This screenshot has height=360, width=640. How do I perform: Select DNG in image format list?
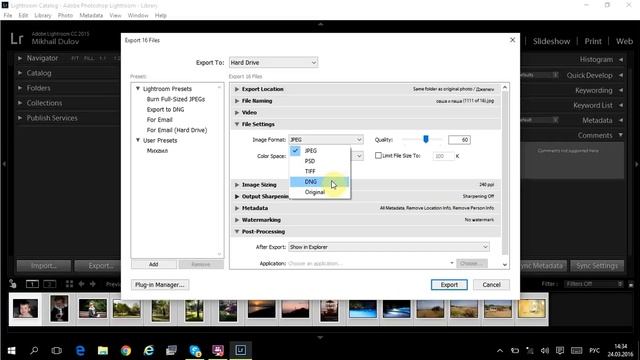coord(319,182)
